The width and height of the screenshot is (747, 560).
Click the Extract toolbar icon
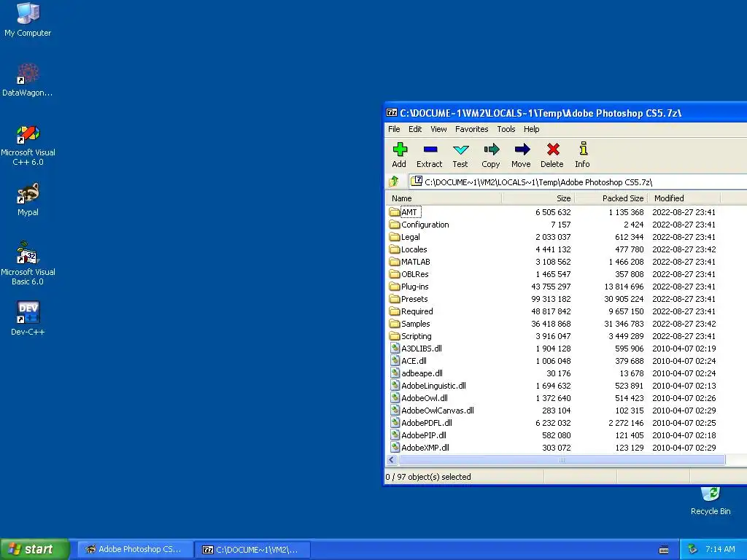pyautogui.click(x=430, y=149)
